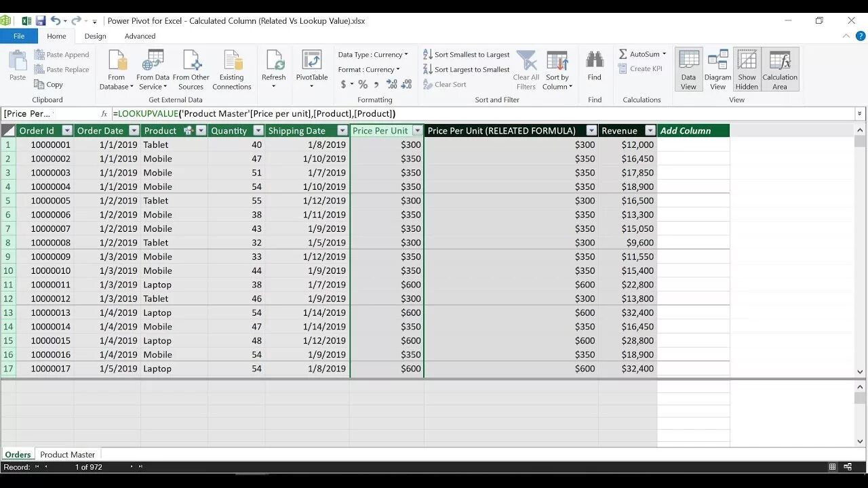Click the LOOKUPVALUE formula bar
The image size is (868, 488).
tap(483, 114)
